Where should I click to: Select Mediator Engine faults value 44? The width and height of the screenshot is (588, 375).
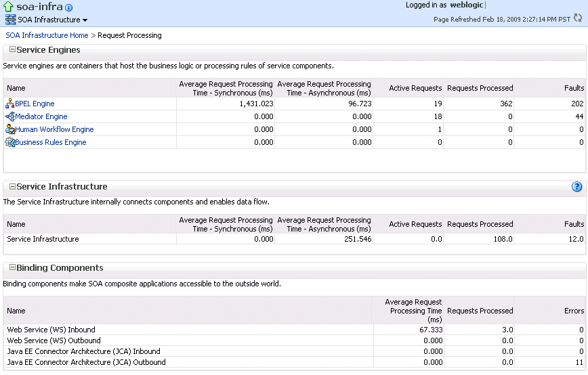[579, 116]
